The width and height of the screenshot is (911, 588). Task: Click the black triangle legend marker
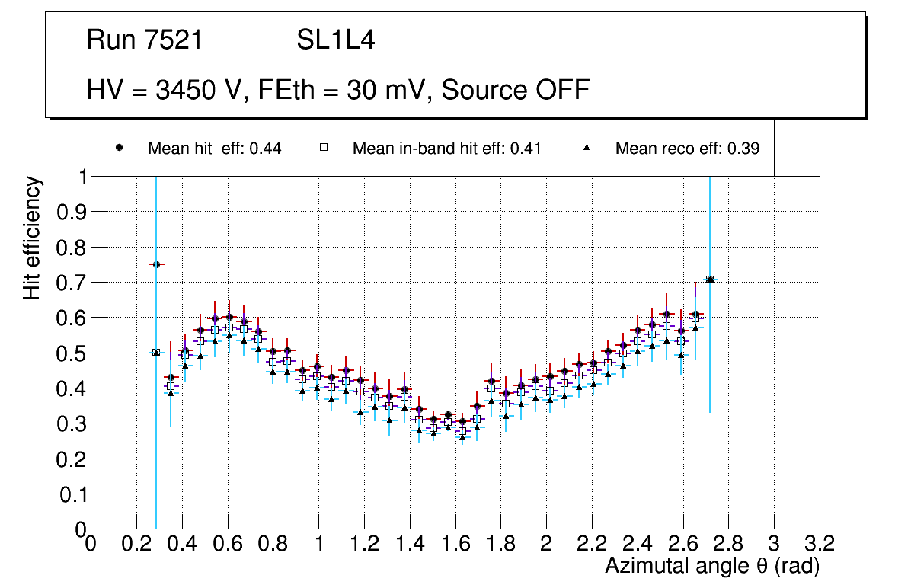point(587,149)
